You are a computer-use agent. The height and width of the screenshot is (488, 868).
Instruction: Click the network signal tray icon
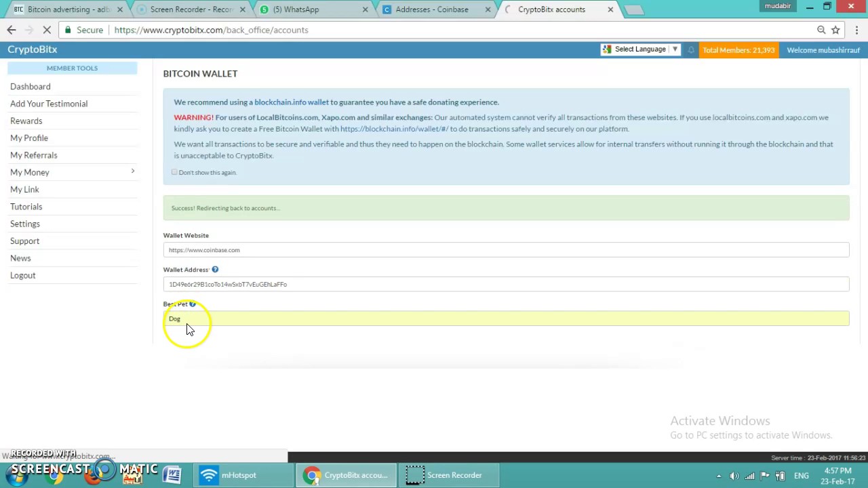coord(750,476)
